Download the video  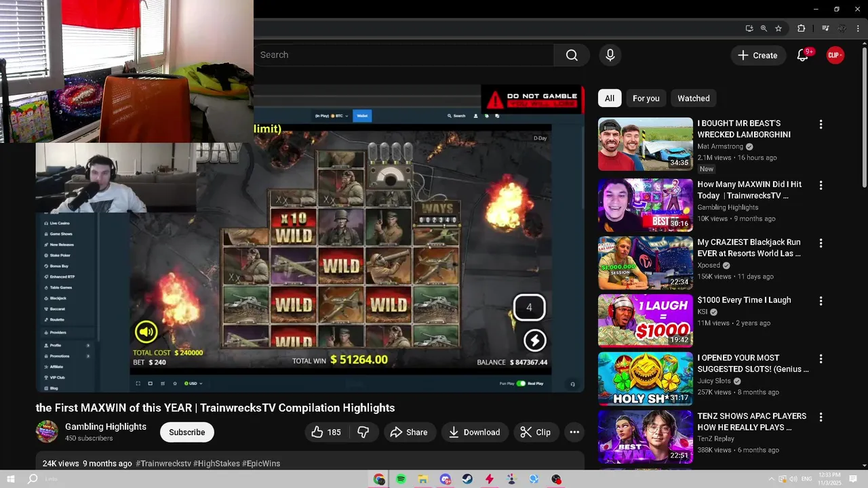pyautogui.click(x=474, y=432)
